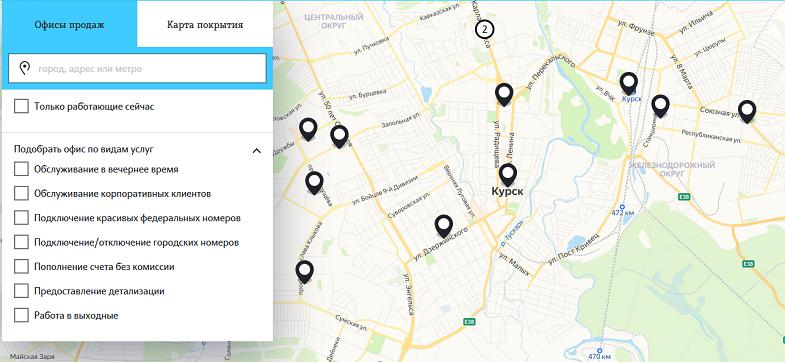Image resolution: width=785 pixels, height=362 pixels.
Task: Enable Работа в выходные filter
Action: pyautogui.click(x=21, y=315)
